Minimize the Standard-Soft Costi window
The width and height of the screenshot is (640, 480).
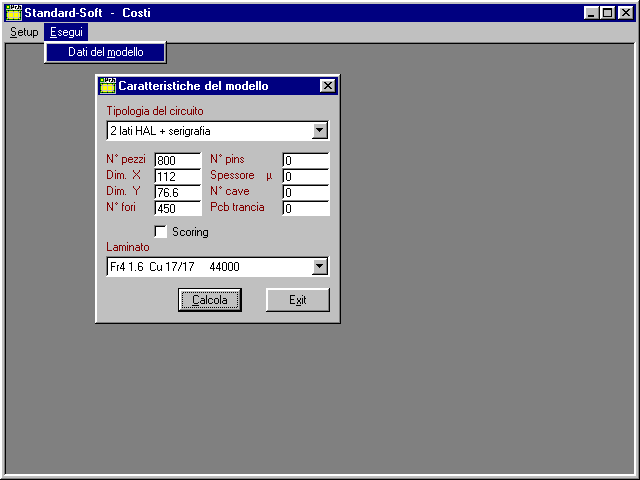point(591,13)
